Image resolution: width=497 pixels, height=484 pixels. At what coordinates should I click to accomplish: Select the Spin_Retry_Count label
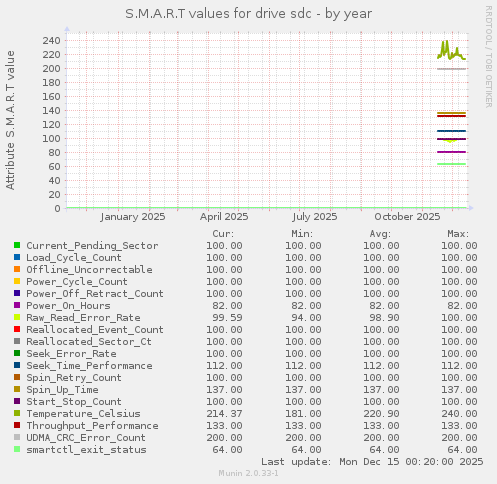point(74,378)
